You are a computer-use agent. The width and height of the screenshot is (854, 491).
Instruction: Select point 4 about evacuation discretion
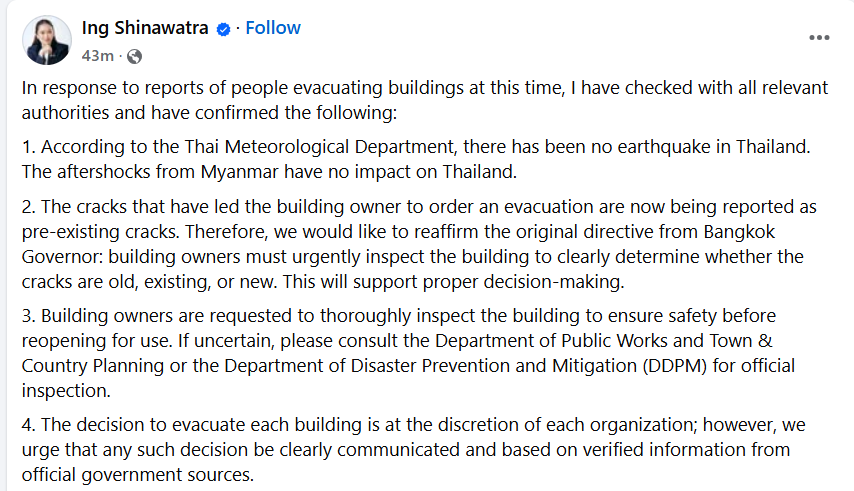414,449
